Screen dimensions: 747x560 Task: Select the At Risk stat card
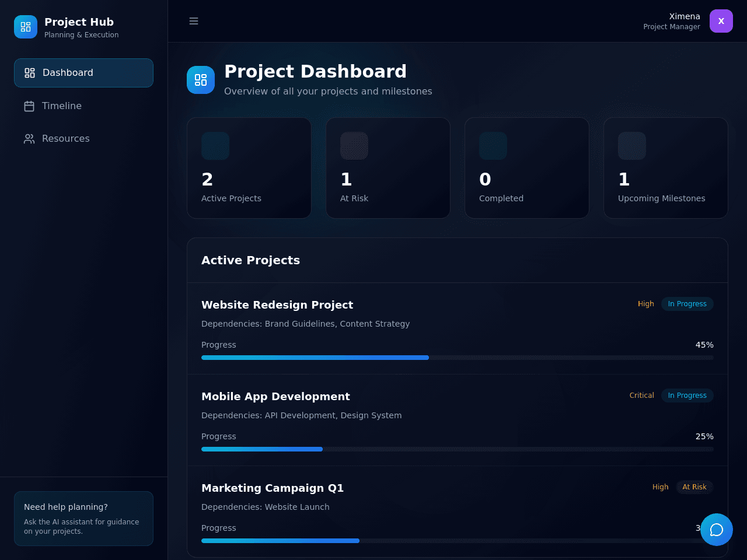click(388, 168)
